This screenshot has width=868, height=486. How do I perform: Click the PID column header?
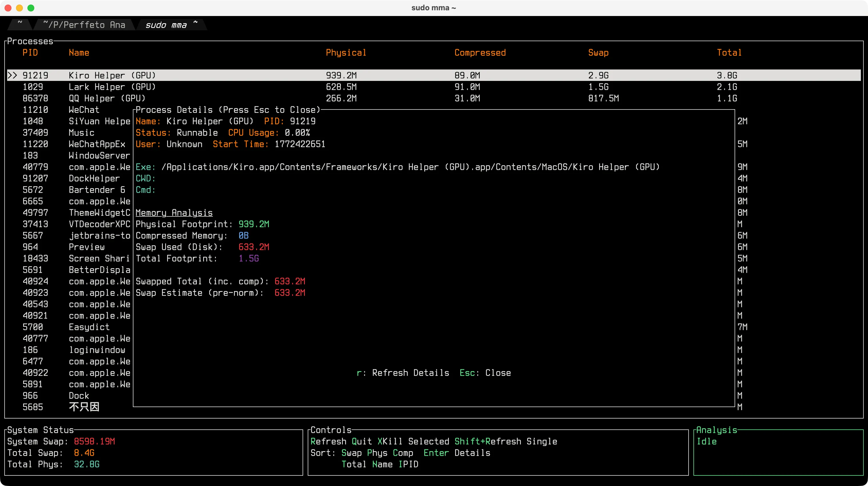(x=30, y=53)
